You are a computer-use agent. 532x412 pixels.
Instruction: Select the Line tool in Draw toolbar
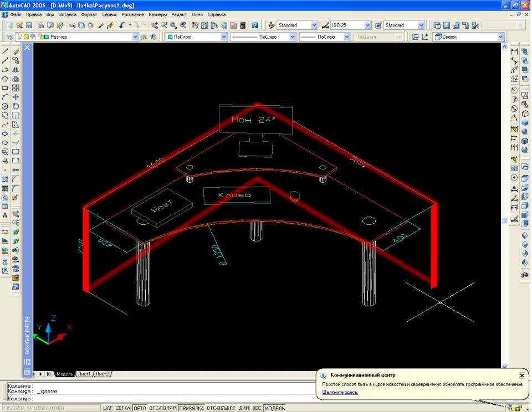tap(5, 51)
